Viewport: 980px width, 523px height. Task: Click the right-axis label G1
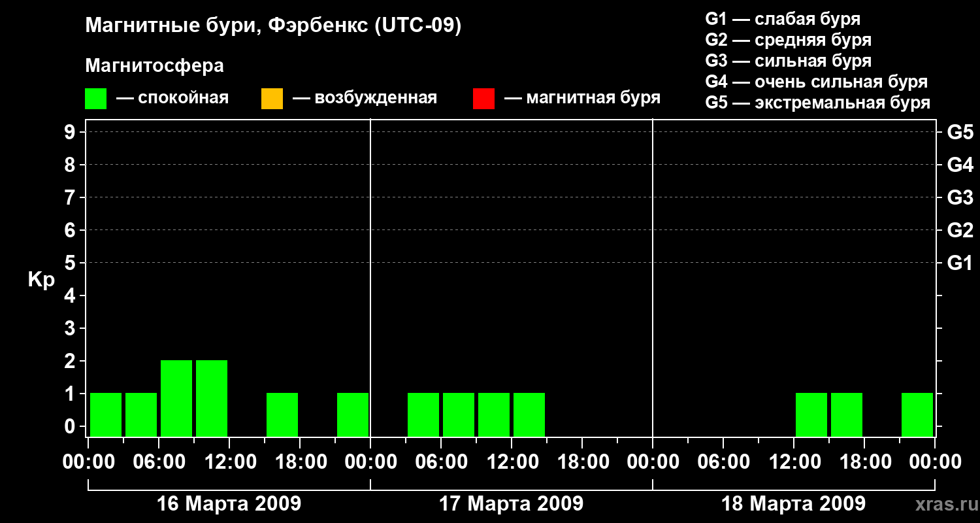[960, 263]
